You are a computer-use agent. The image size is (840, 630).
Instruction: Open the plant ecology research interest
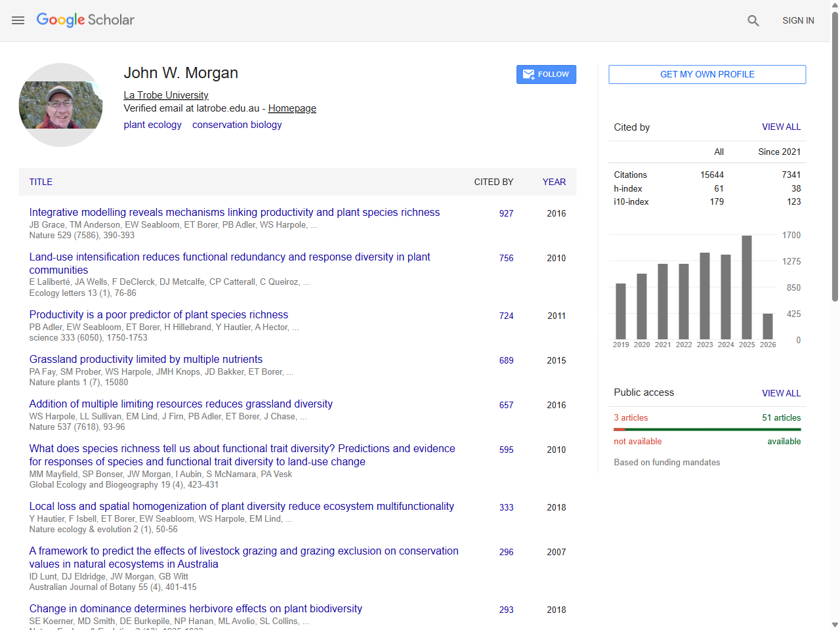(152, 125)
